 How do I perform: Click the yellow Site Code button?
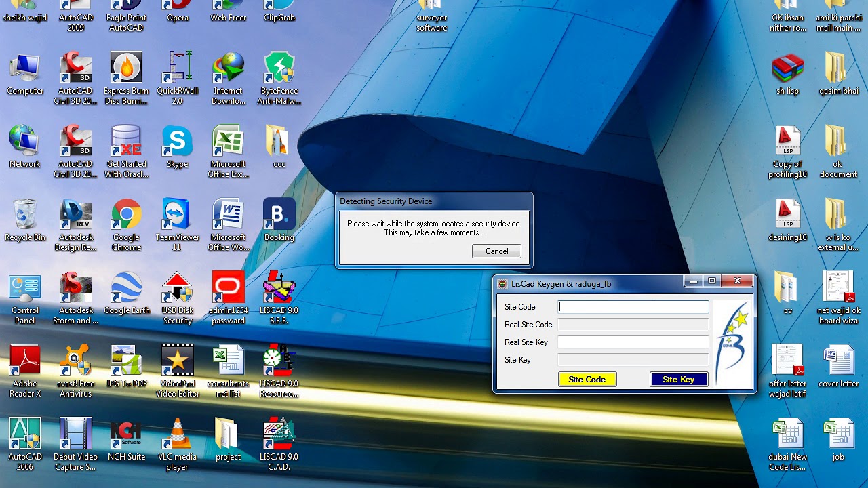pos(587,380)
